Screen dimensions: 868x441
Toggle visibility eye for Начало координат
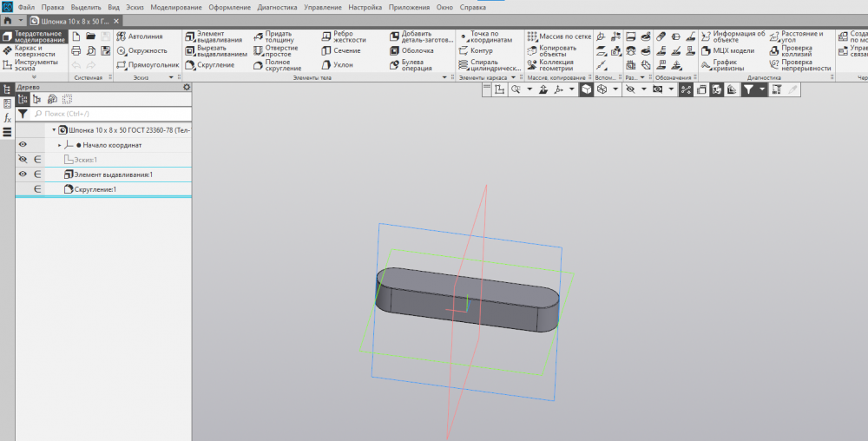click(x=23, y=145)
